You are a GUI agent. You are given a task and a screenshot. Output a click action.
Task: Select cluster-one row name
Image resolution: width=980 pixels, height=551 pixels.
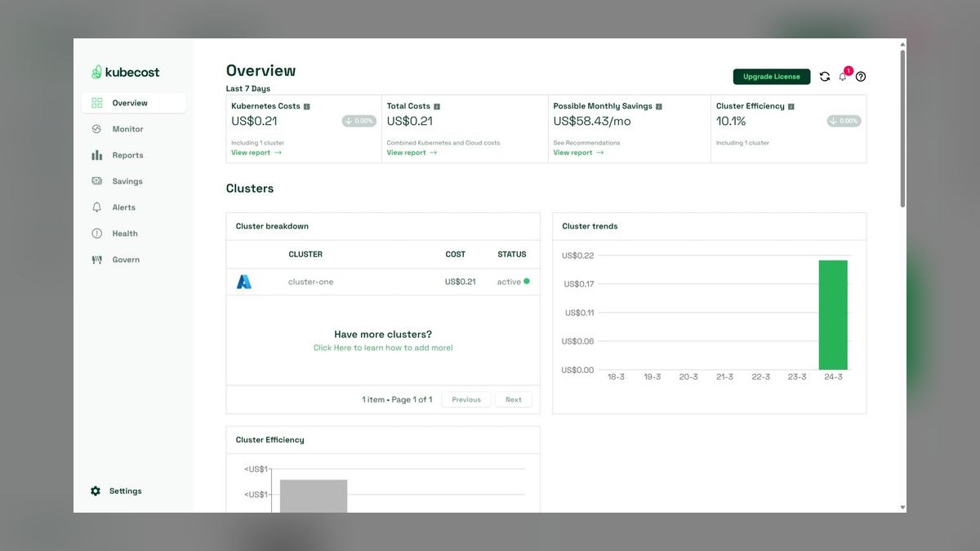(311, 282)
